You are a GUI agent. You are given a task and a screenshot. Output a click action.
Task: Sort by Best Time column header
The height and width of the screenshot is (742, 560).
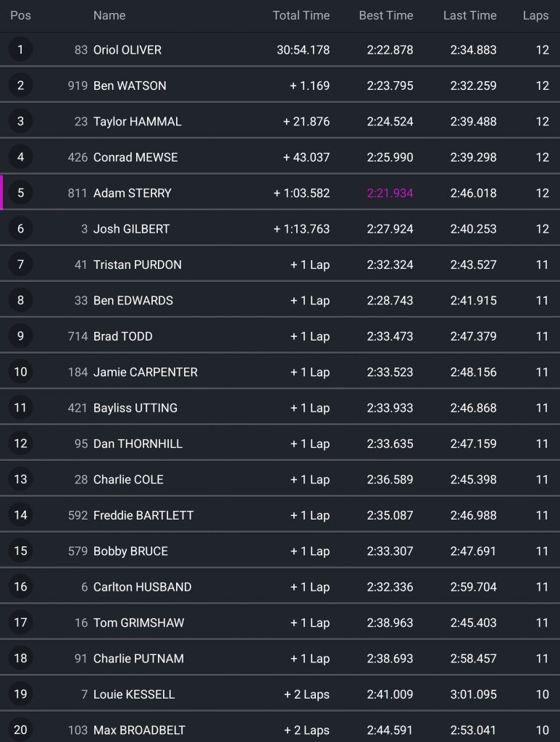(x=386, y=15)
